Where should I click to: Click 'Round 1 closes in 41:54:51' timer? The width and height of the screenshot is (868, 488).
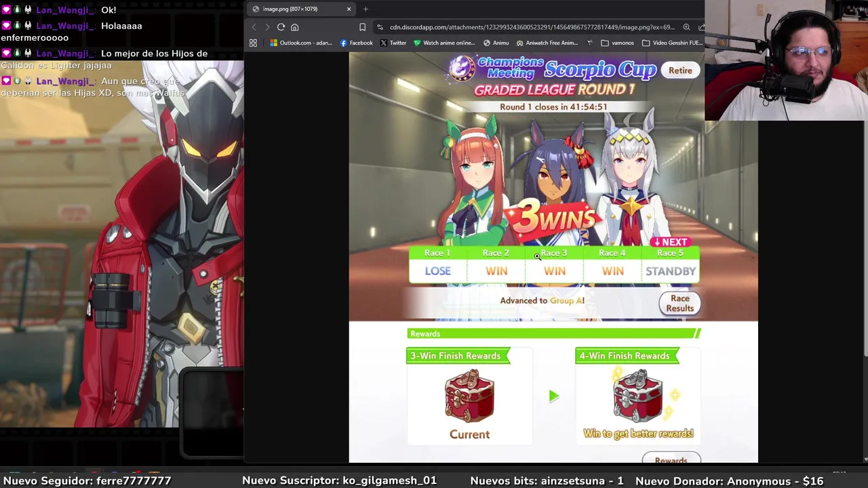pyautogui.click(x=553, y=107)
